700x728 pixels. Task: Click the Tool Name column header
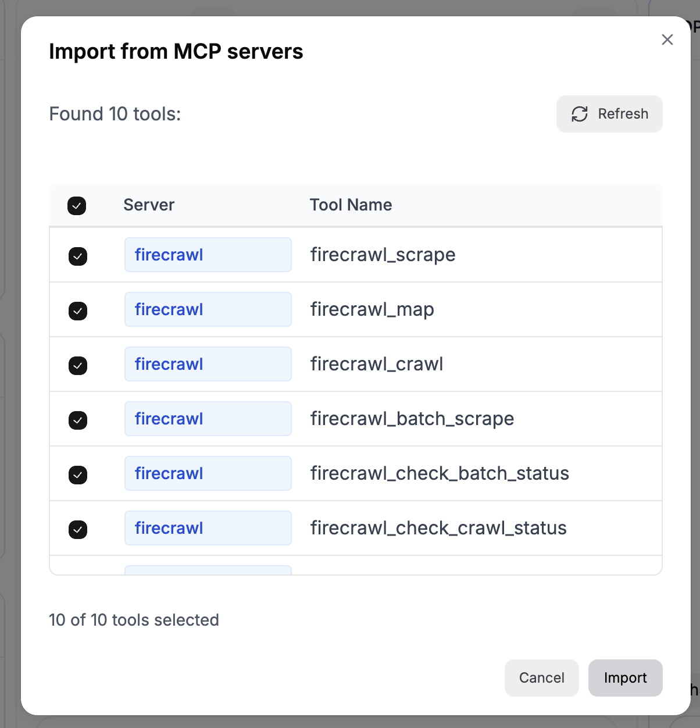(x=351, y=205)
